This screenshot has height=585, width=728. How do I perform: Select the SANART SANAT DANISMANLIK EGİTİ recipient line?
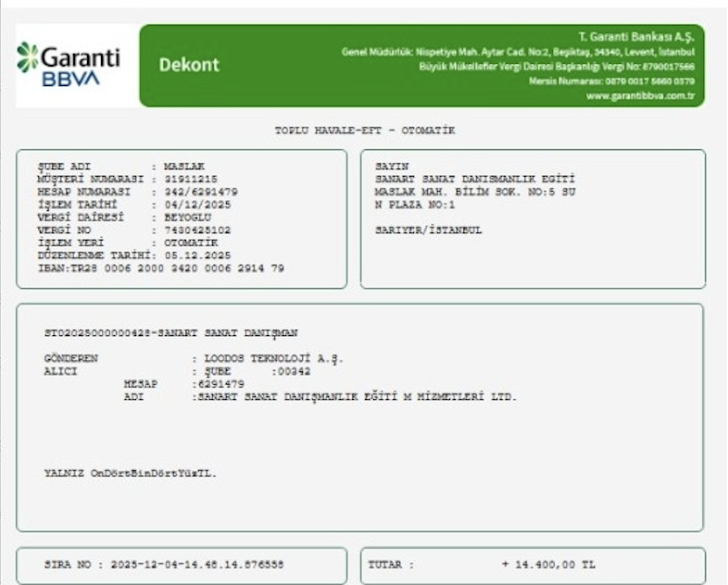(x=475, y=179)
